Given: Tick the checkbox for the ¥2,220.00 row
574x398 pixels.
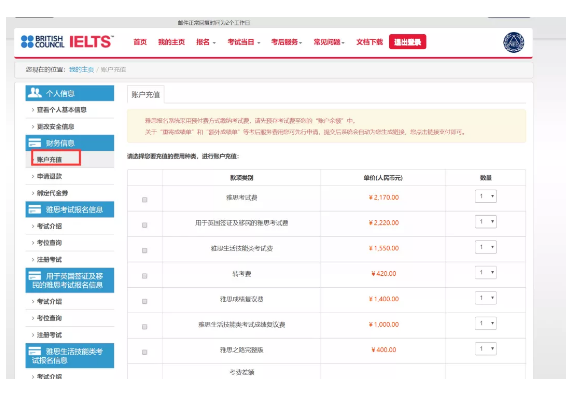Looking at the screenshot, I should pyautogui.click(x=145, y=225).
